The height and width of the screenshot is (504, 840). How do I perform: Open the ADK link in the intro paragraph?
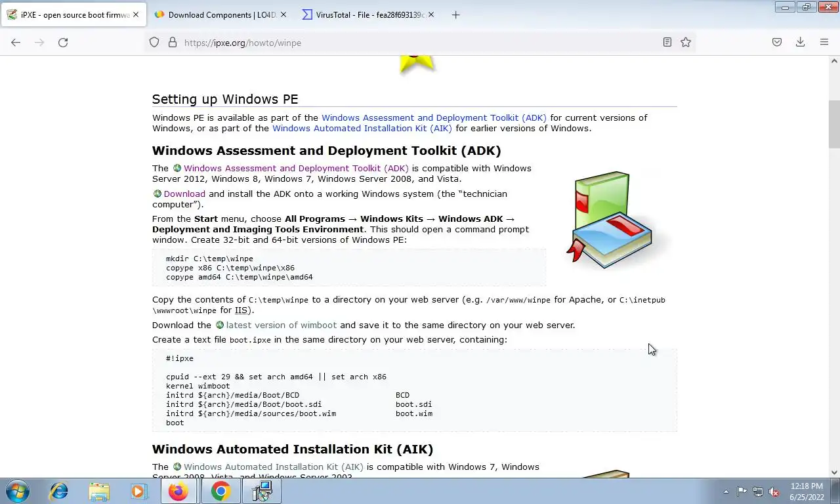pos(434,118)
